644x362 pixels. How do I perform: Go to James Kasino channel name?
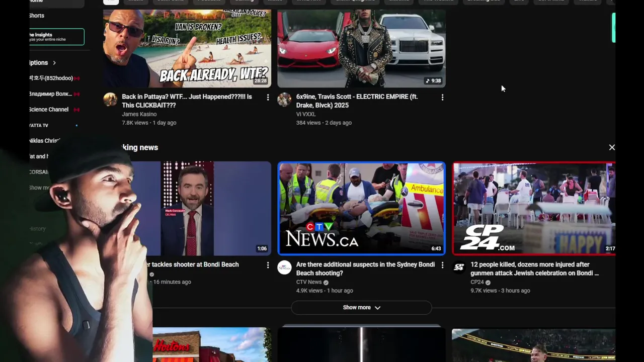click(139, 114)
